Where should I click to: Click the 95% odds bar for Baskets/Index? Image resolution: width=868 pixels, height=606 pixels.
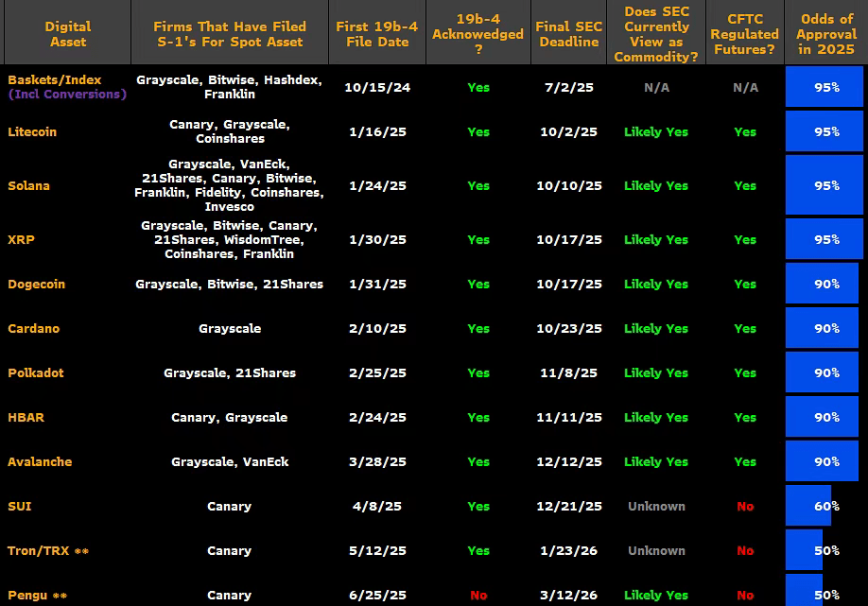click(824, 87)
